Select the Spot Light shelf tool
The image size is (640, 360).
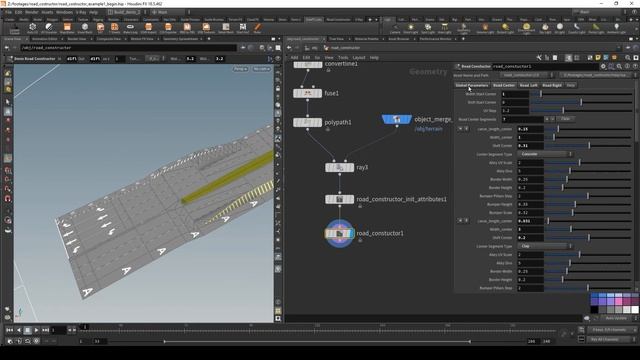pyautogui.click(x=428, y=29)
